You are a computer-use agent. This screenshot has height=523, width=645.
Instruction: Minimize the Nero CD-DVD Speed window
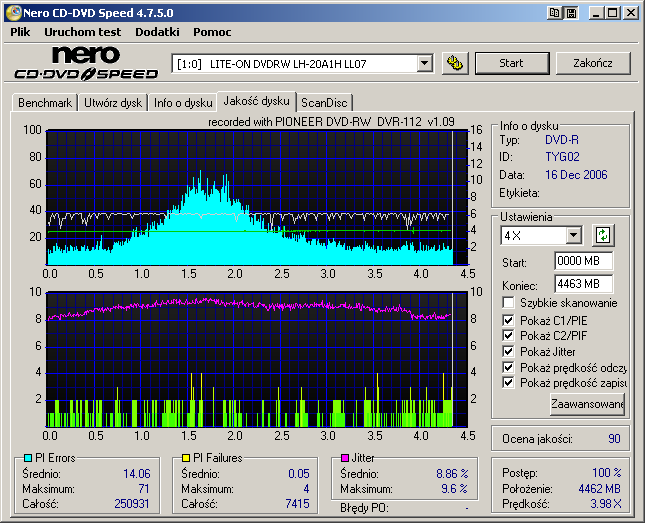(x=596, y=13)
